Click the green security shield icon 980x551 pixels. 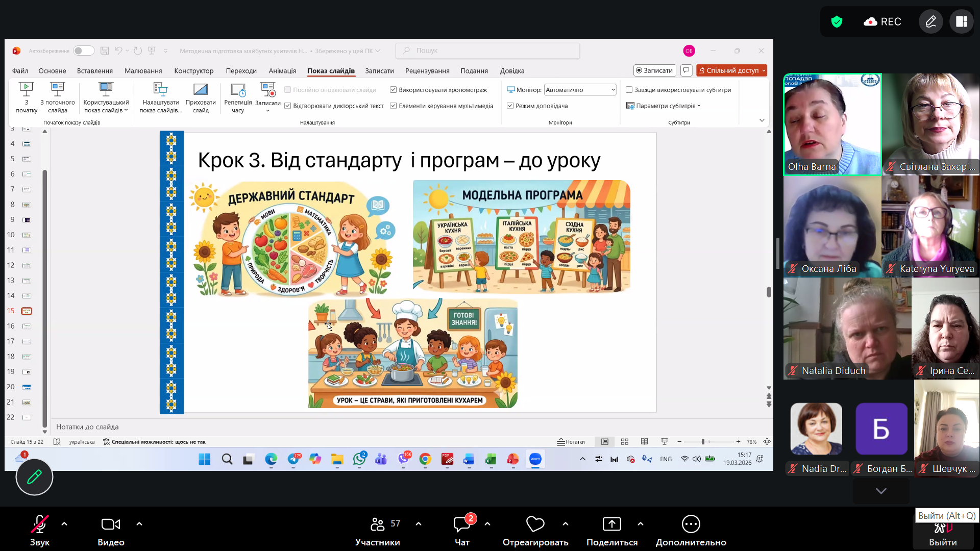837,21
